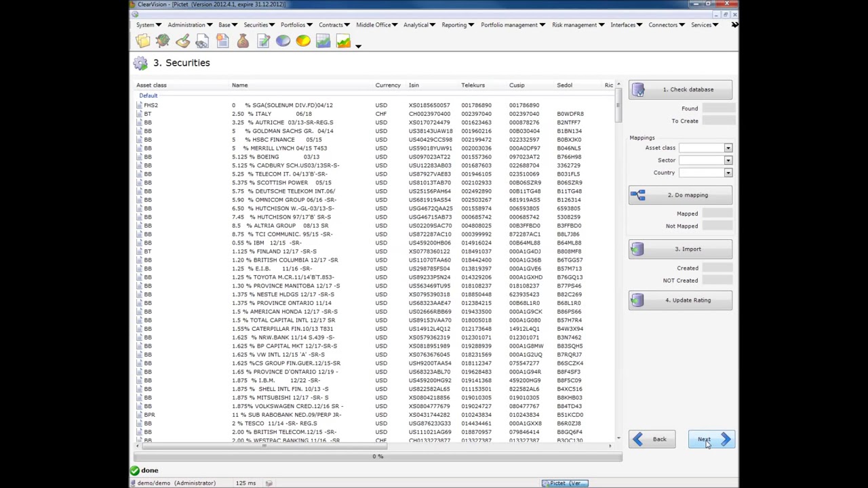The image size is (868, 488).
Task: Sort by the Currency column header
Action: point(388,85)
